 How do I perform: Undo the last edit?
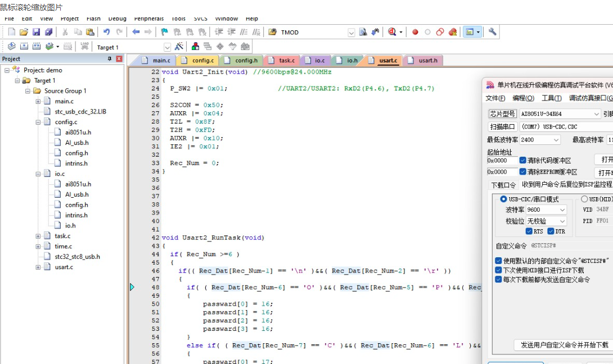tap(106, 32)
